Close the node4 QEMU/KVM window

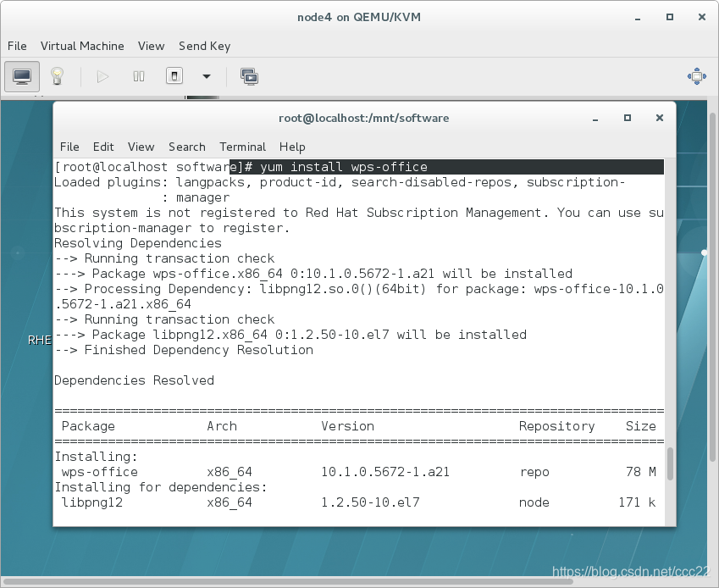click(x=701, y=17)
